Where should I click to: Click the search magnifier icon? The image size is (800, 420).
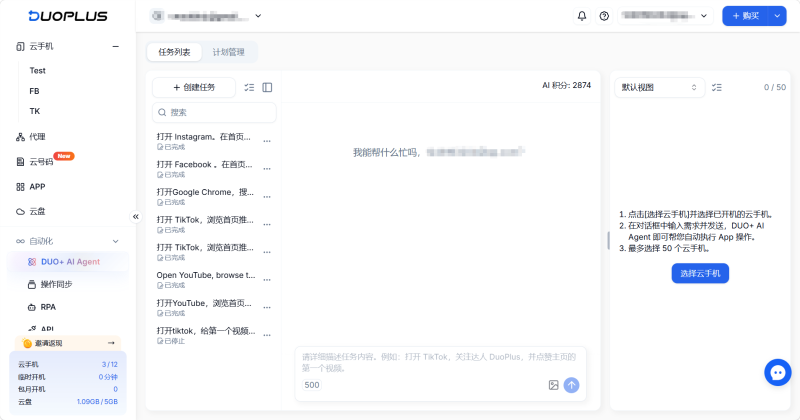(x=162, y=112)
